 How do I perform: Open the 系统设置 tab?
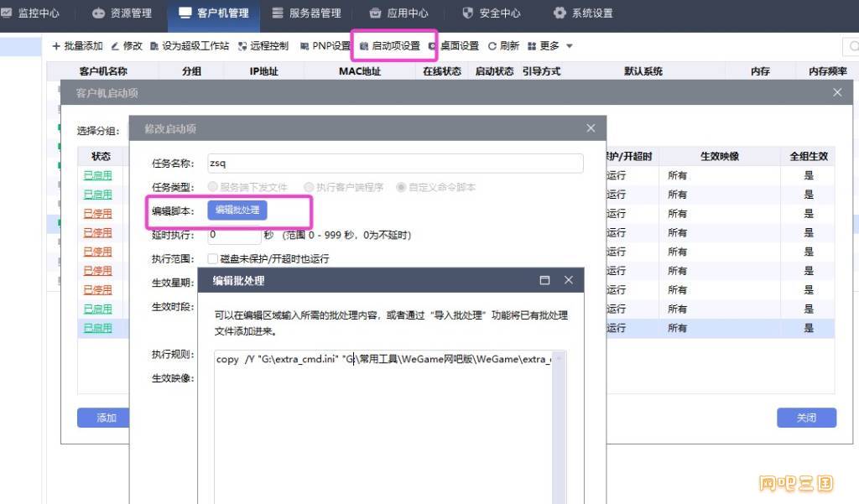[x=583, y=13]
